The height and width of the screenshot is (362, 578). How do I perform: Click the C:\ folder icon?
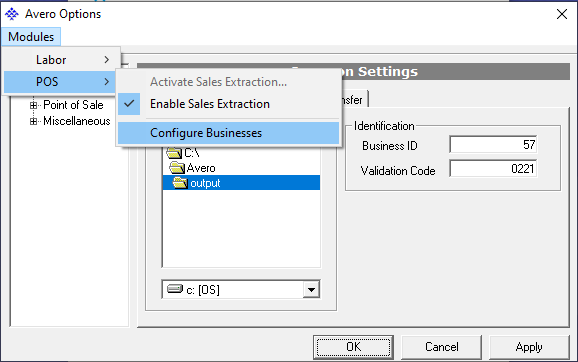pyautogui.click(x=174, y=152)
